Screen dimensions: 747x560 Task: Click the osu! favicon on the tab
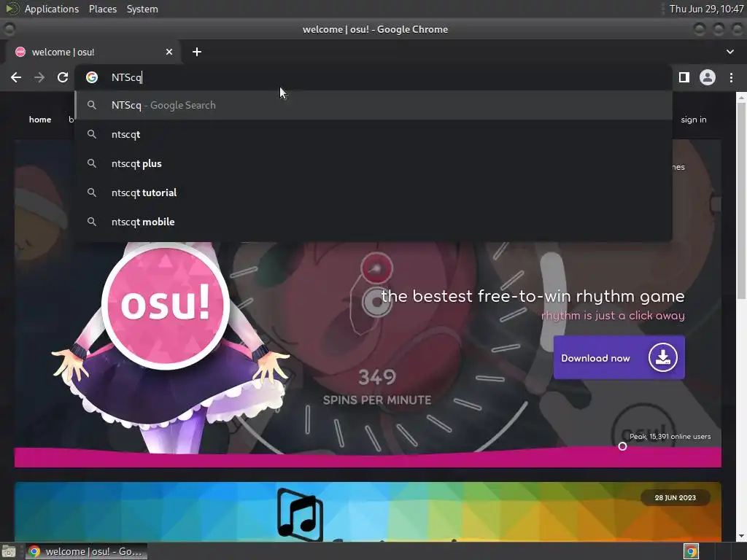point(20,52)
